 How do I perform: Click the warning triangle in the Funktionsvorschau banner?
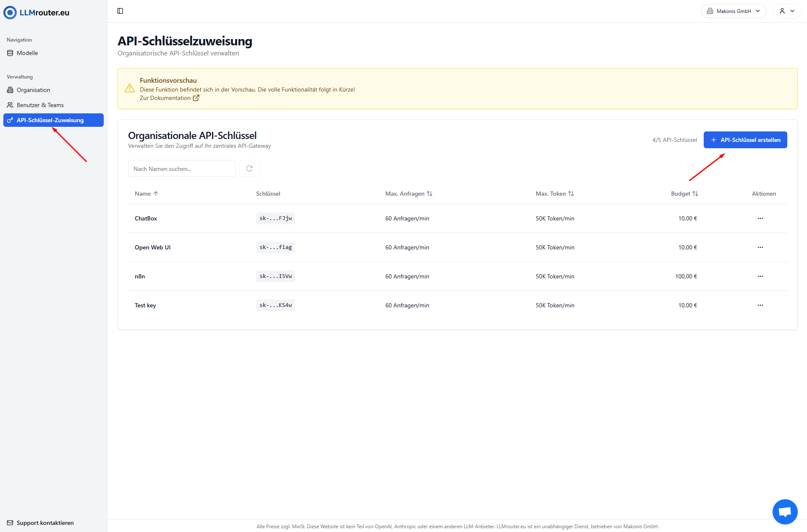(x=130, y=88)
